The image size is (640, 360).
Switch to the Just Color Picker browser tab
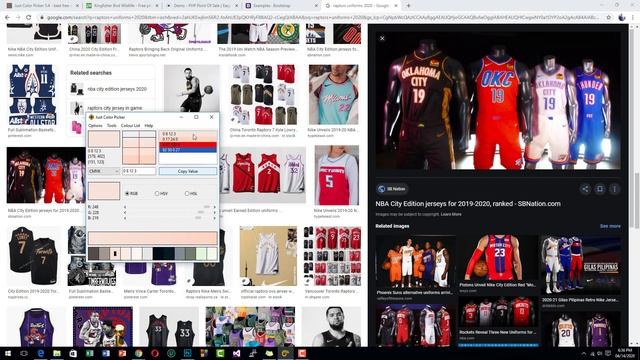click(42, 6)
